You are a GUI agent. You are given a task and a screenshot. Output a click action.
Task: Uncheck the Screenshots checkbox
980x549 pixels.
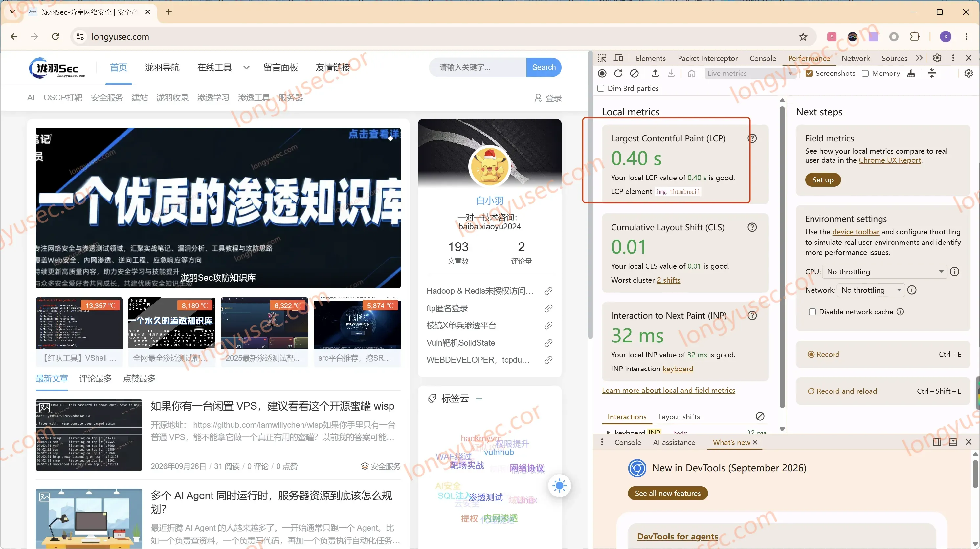click(x=809, y=74)
